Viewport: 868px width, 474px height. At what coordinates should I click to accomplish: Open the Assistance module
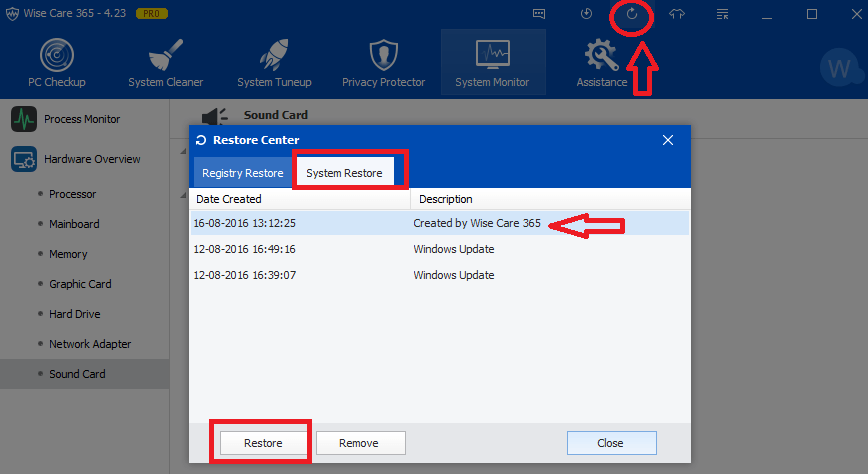click(602, 63)
